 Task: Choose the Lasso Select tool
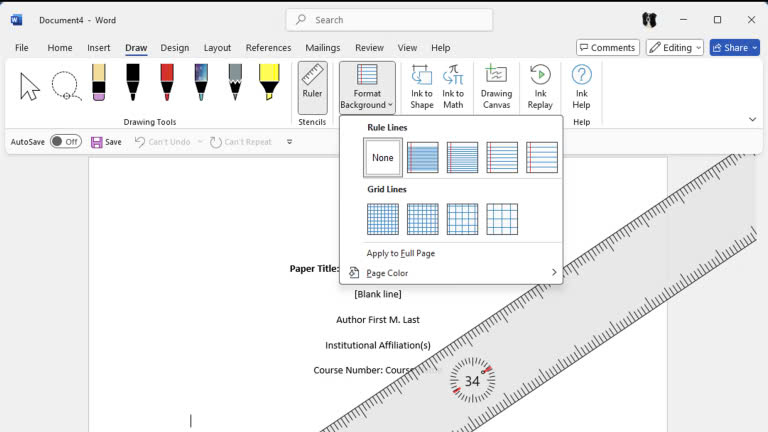(66, 86)
